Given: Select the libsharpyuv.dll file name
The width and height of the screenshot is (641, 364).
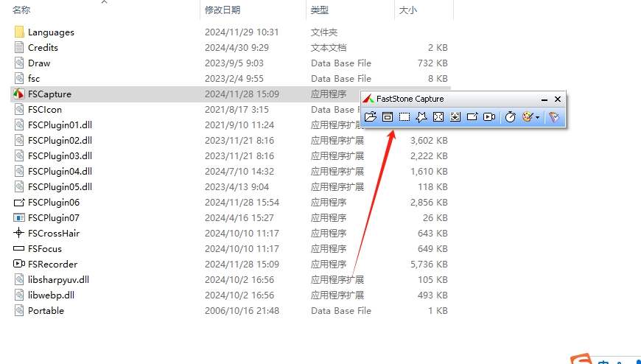Looking at the screenshot, I should [x=58, y=280].
